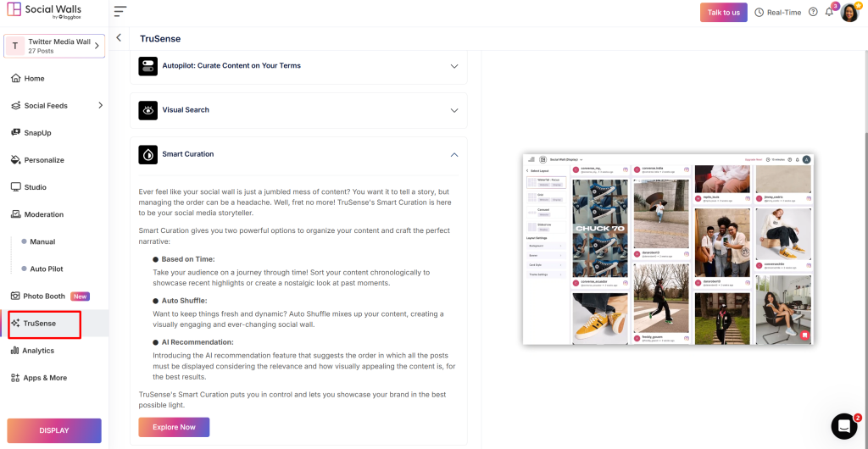Click the Smart Curation preview image
Screen dimensions: 868x449
pyautogui.click(x=668, y=249)
